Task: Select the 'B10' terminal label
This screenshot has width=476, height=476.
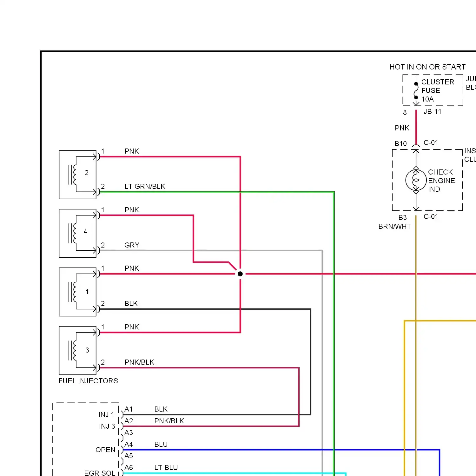Action: tap(400, 143)
